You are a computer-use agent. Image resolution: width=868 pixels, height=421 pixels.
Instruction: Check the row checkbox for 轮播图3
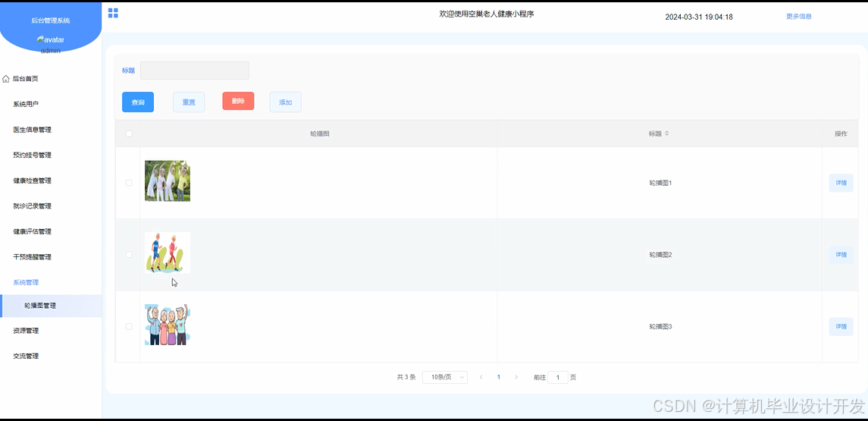click(x=129, y=326)
